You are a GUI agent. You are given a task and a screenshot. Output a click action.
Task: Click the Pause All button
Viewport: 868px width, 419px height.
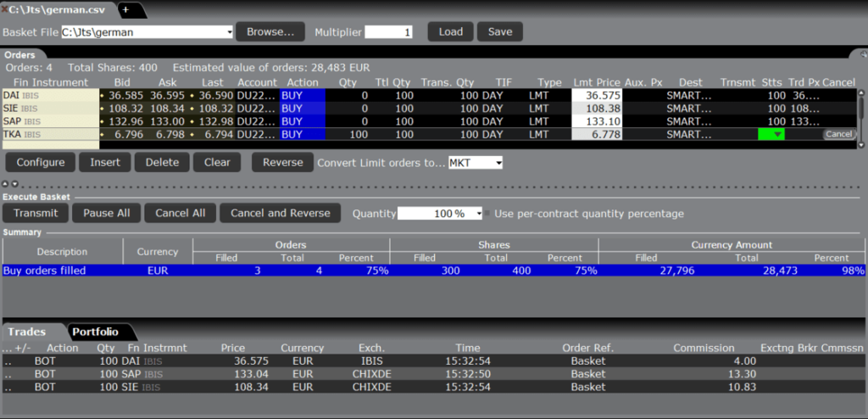pyautogui.click(x=107, y=214)
